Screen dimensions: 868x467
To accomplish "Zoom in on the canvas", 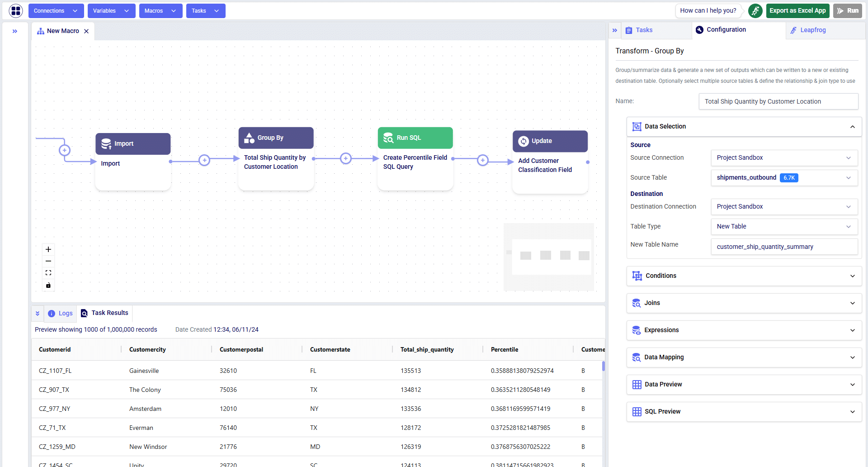I will [48, 249].
